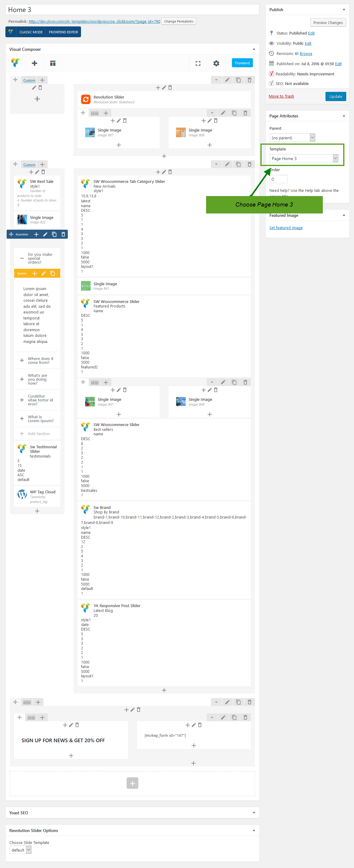
Task: Toggle the second Custom row collapse arrow
Action: 216,164
